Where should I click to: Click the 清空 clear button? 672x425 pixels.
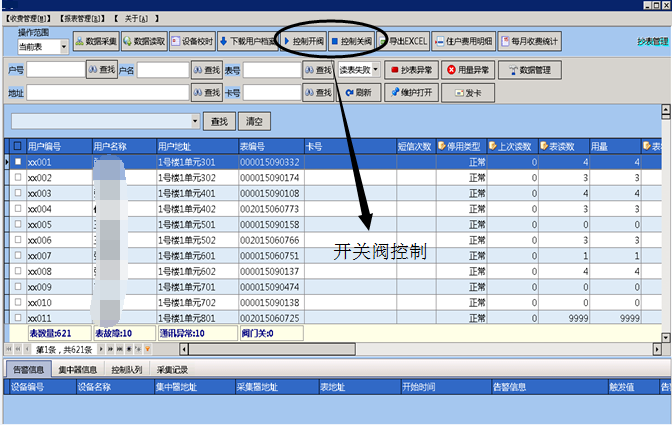click(254, 121)
